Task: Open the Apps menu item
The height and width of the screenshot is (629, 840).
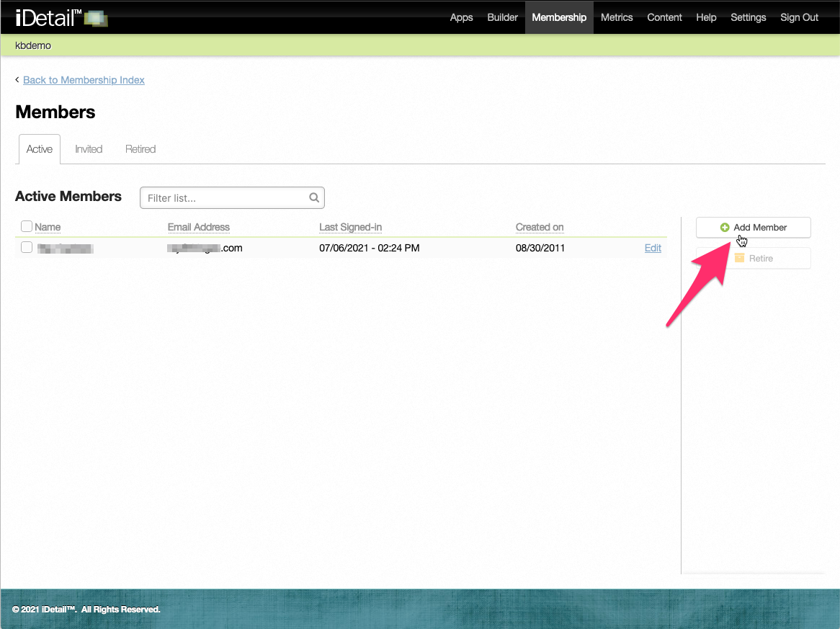Action: (461, 17)
